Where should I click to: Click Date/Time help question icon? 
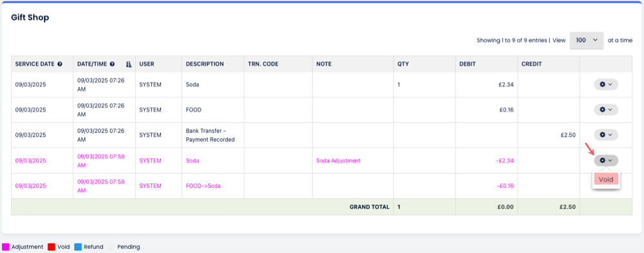pyautogui.click(x=112, y=64)
